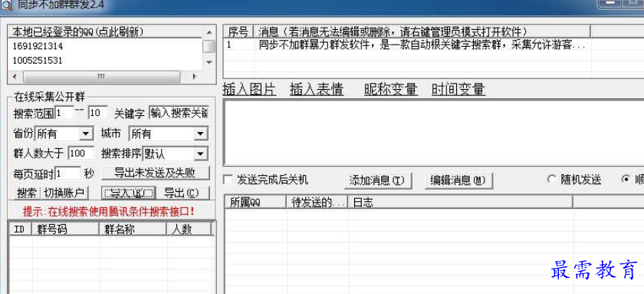
Task: Click the 序号 column header
Action: pyautogui.click(x=238, y=31)
